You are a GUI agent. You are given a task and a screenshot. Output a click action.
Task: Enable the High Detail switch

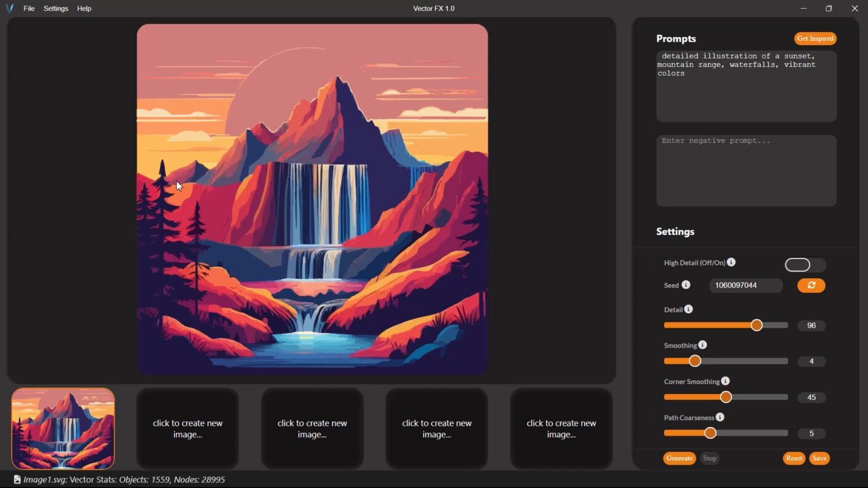pos(805,265)
